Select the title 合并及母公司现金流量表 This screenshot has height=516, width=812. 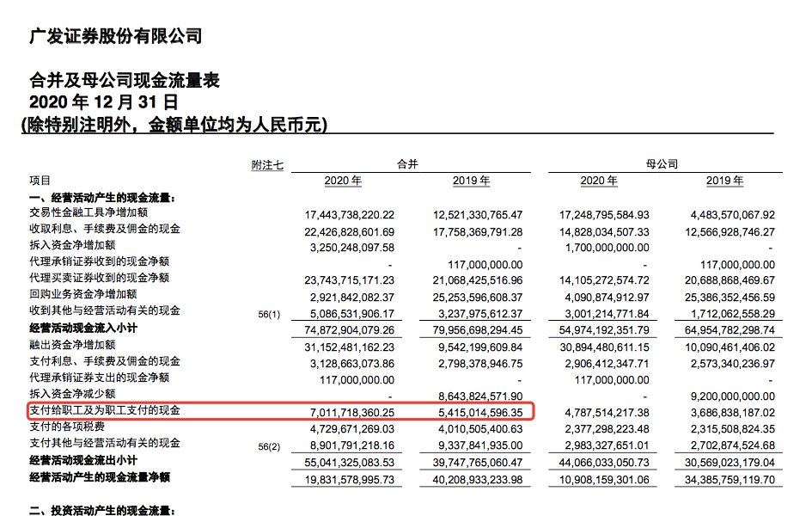125,80
